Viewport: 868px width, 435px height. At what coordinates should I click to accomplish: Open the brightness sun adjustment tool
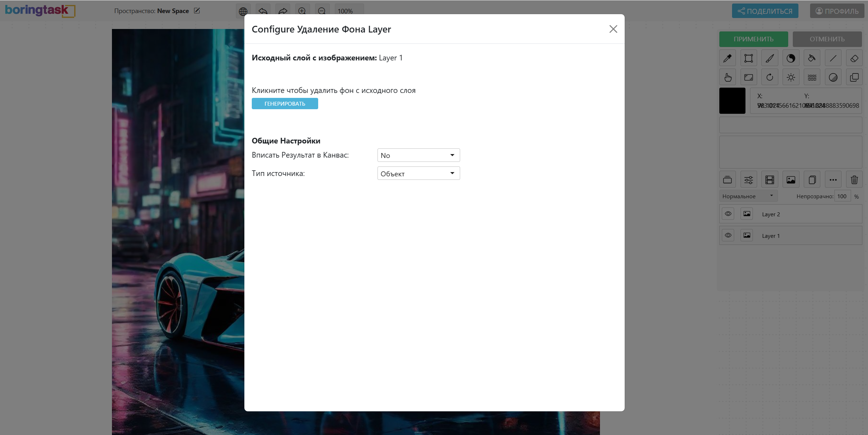pos(791,77)
